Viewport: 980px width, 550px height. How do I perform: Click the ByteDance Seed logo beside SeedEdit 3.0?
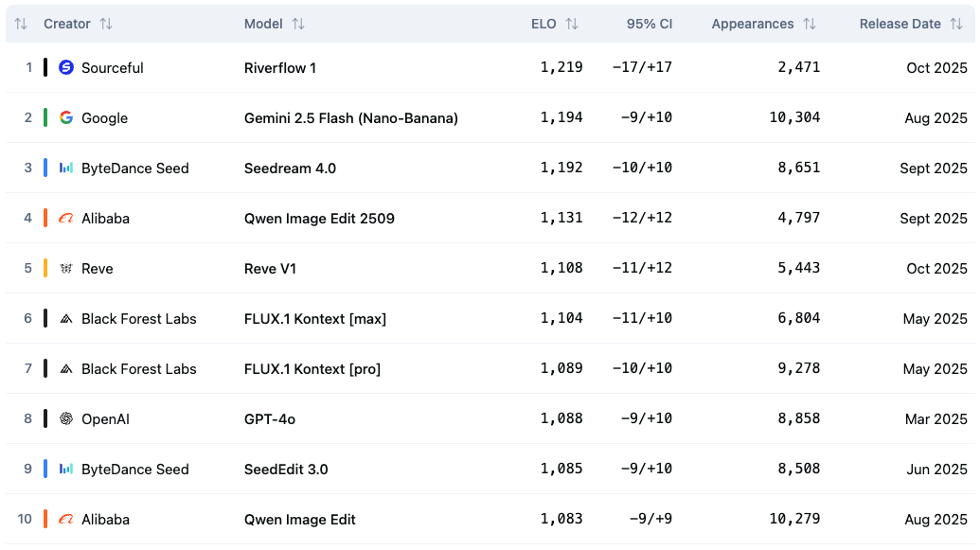pos(66,469)
